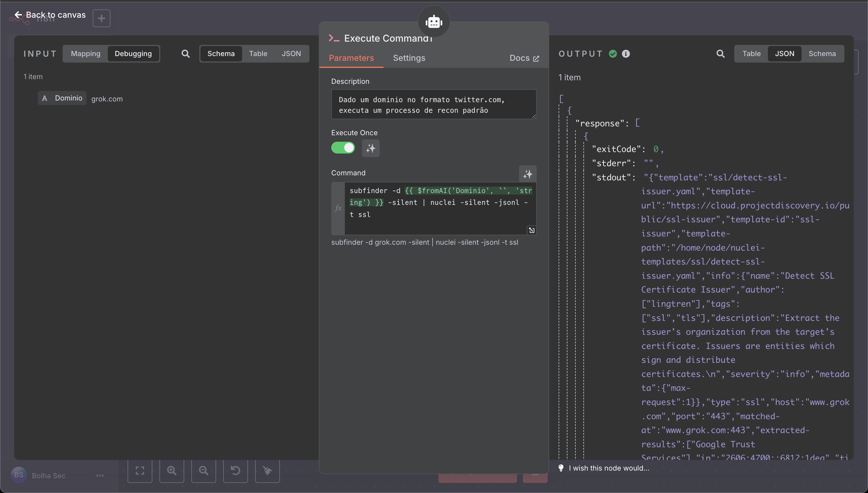Click the input panel search icon

(x=185, y=53)
